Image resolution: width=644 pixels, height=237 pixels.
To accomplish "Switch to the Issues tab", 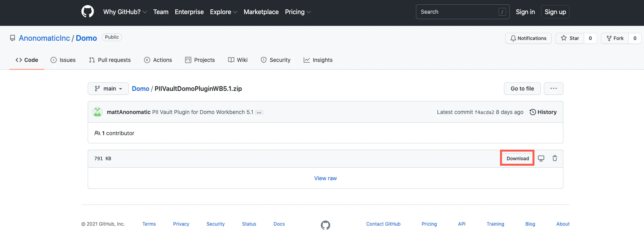I will coord(63,60).
